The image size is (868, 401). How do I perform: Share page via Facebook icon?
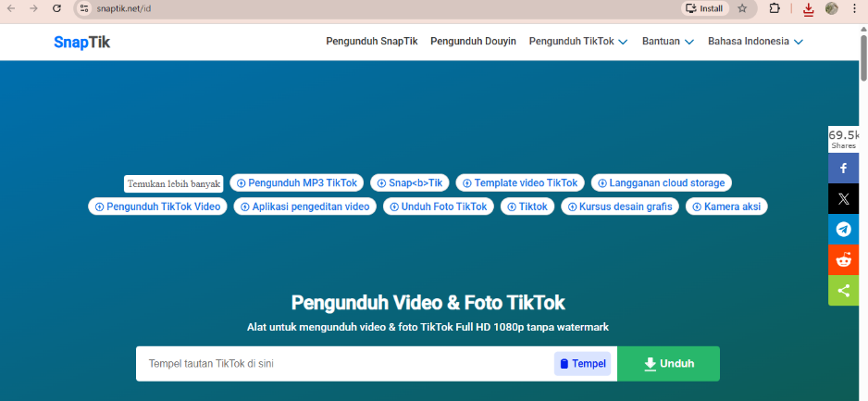[843, 169]
